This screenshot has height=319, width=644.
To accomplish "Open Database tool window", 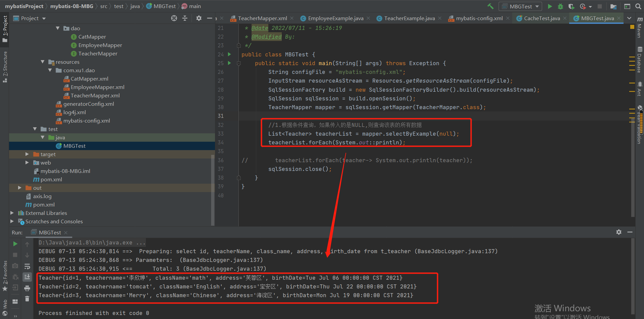I will coord(640,60).
